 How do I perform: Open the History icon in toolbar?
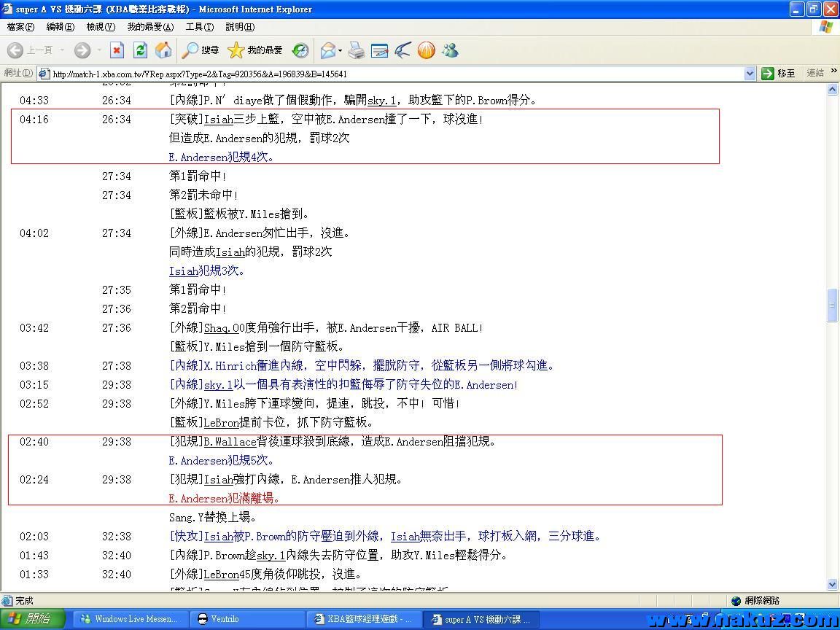tap(300, 50)
